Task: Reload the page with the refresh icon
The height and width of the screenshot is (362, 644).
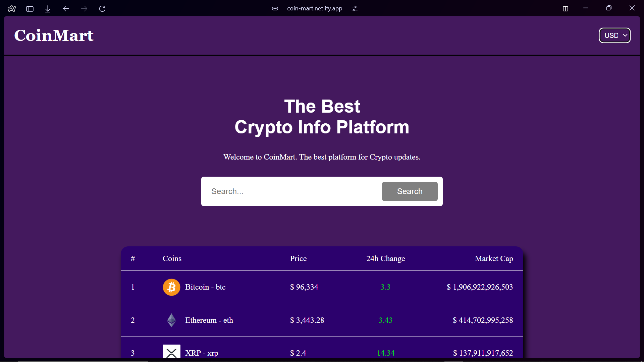Action: [102, 9]
